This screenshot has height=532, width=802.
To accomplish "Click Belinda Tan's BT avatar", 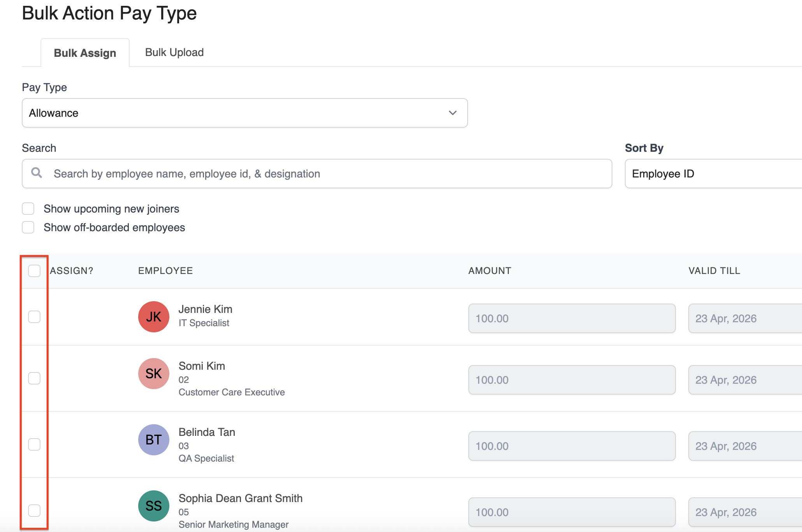I will (x=154, y=440).
